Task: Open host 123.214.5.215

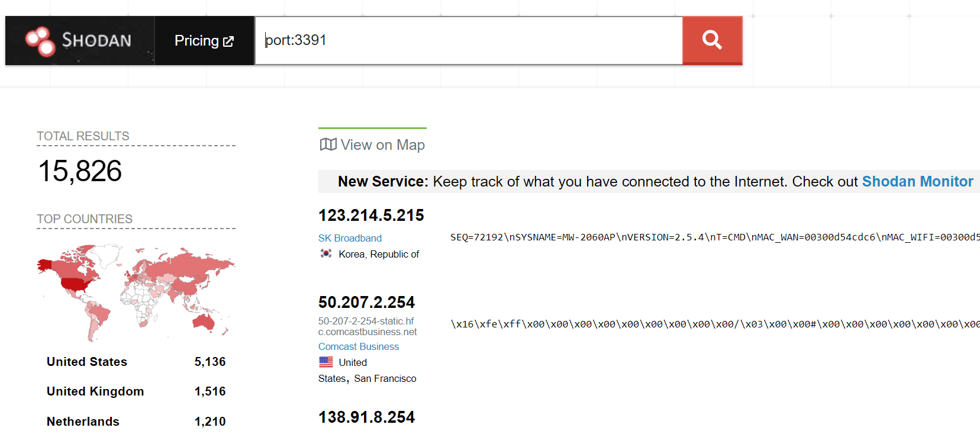Action: click(x=371, y=215)
